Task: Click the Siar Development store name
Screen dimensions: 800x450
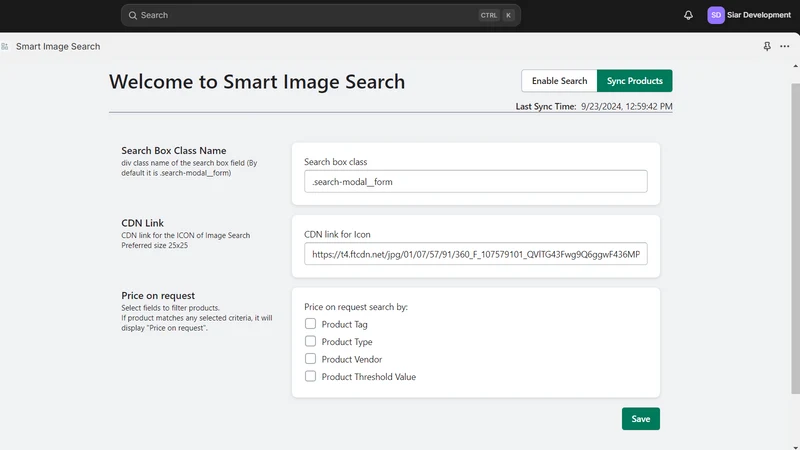Action: [759, 15]
